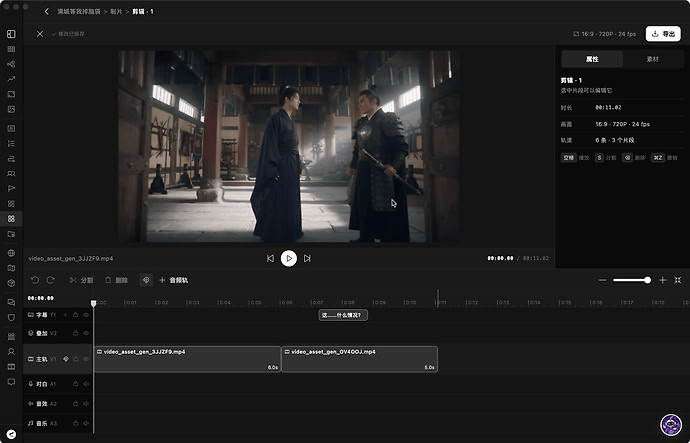This screenshot has height=443, width=690.
Task: Open the purple avatar assistant bubble
Action: click(671, 425)
